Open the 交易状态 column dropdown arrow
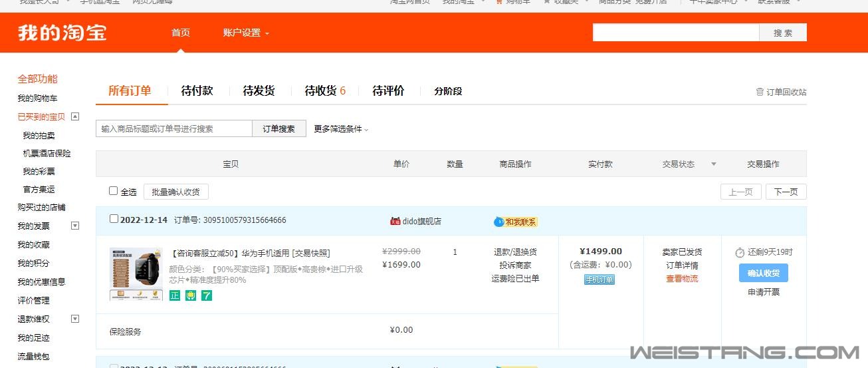 pos(714,164)
